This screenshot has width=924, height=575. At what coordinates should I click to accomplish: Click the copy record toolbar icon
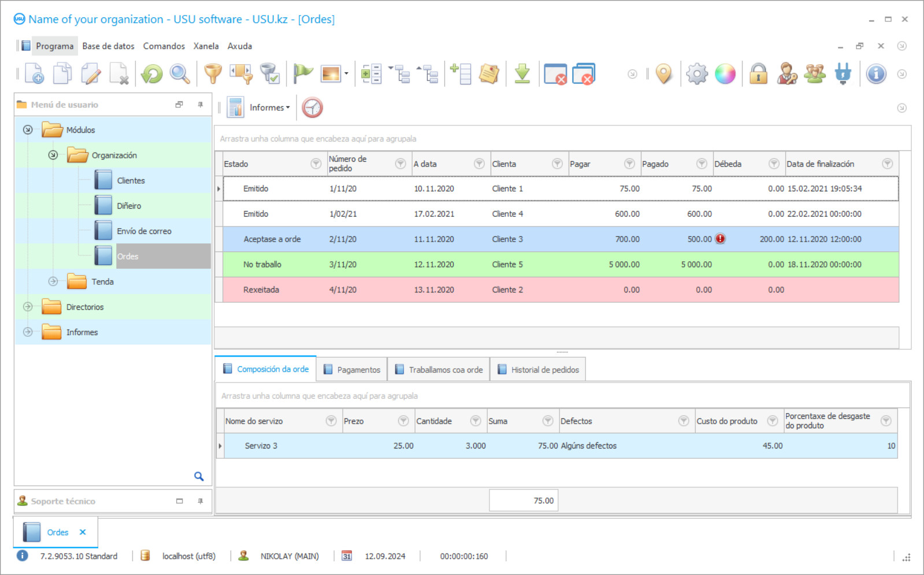(x=62, y=74)
